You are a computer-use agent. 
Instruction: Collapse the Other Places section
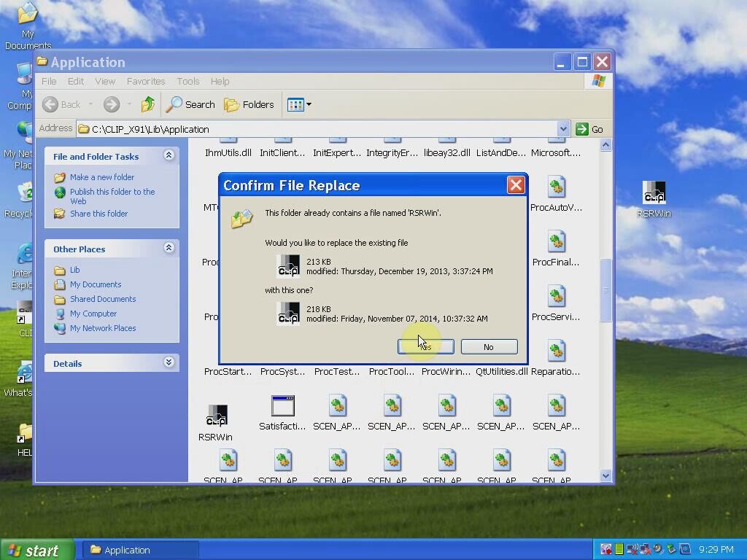(x=169, y=249)
